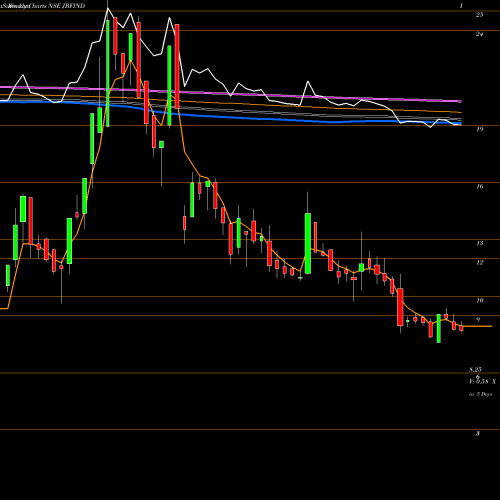
Task: Click the 3 price axis label
Action: coord(478,434)
